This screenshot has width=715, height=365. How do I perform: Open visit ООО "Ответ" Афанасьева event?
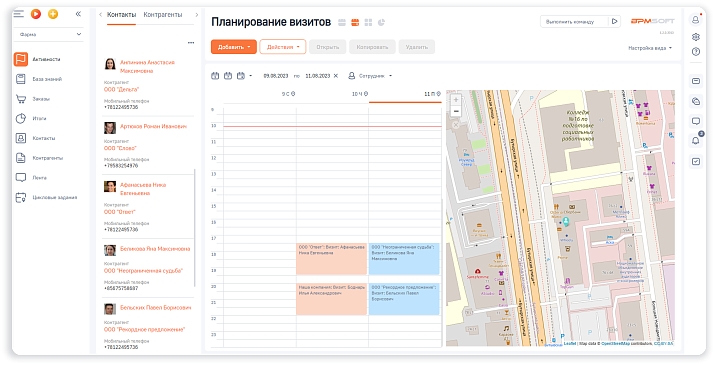pyautogui.click(x=332, y=259)
